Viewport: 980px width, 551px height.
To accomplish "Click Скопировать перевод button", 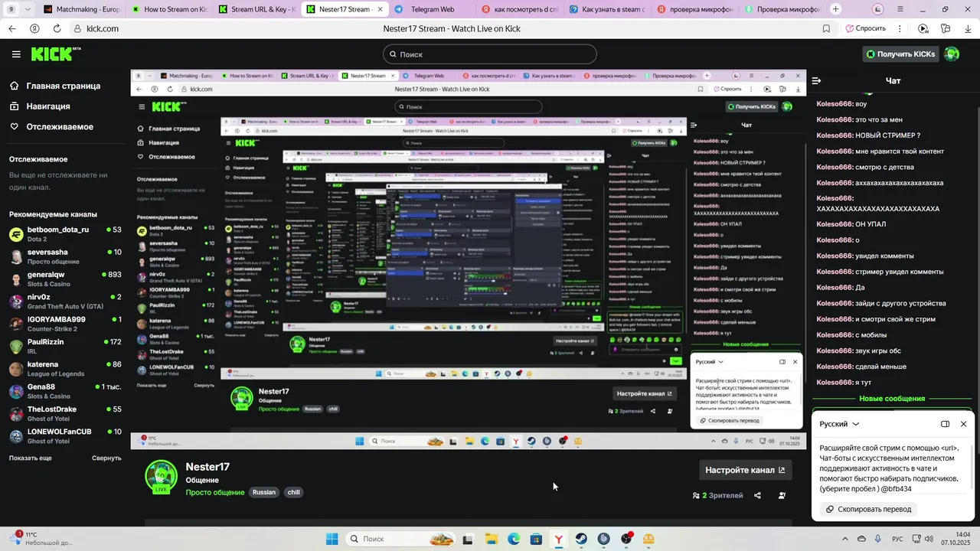I will click(x=868, y=509).
